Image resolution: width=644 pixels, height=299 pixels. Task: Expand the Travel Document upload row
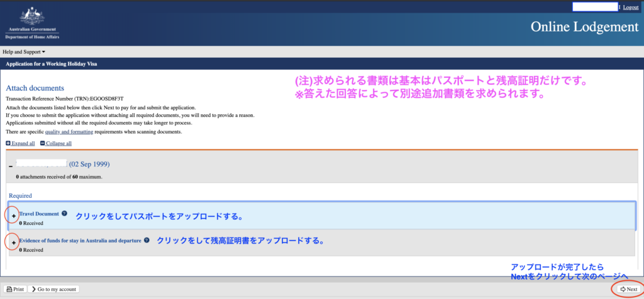click(14, 215)
